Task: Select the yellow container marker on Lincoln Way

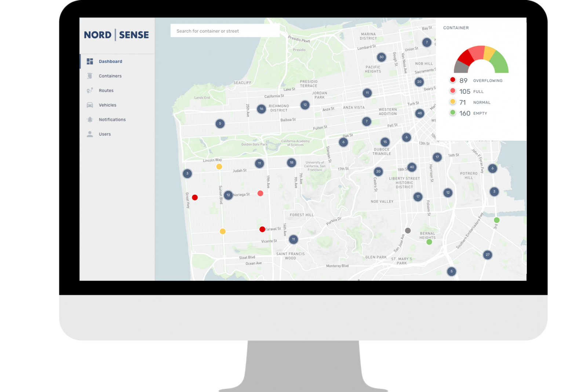Action: pos(219,166)
